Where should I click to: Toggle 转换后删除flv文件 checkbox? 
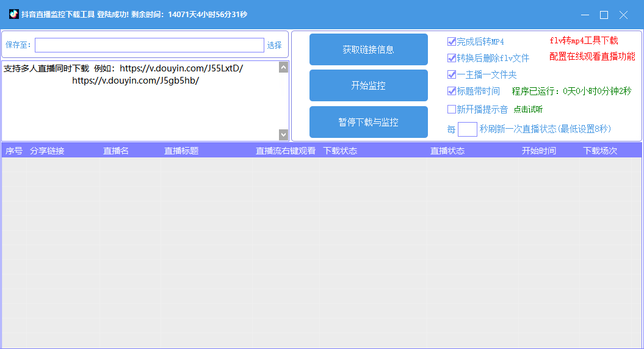pos(451,58)
